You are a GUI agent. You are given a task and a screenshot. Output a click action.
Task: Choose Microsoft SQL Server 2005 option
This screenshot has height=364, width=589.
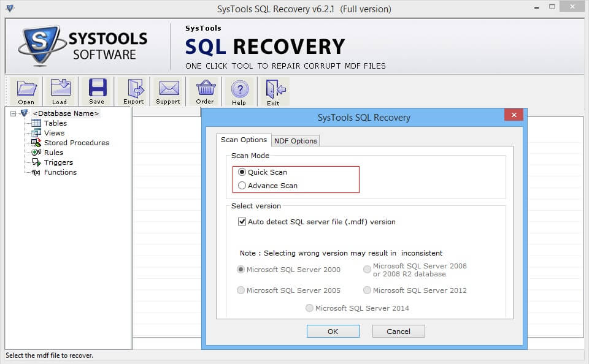click(x=241, y=290)
